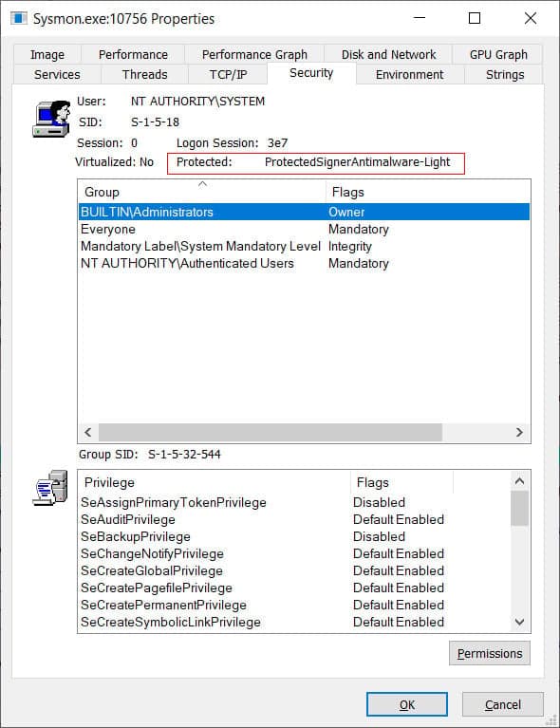Viewport: 560px width, 728px height.
Task: Click down arrow of privilege list scrollbar
Action: [x=519, y=622]
